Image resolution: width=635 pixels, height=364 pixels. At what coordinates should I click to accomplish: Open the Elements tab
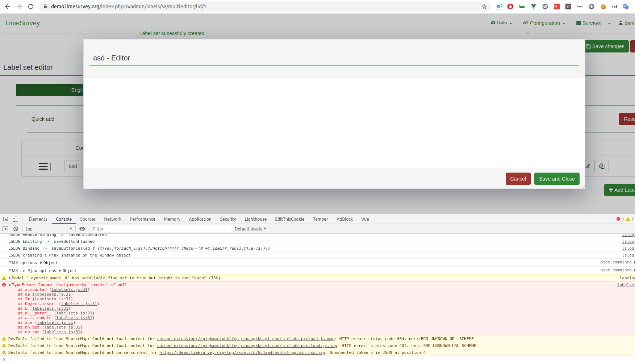[x=38, y=219]
